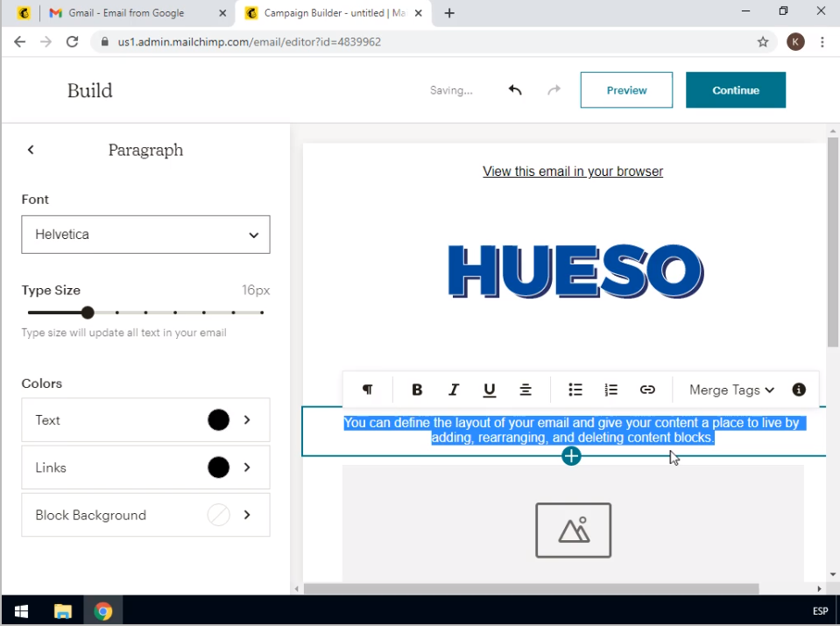Click the address bar URL

click(249, 42)
